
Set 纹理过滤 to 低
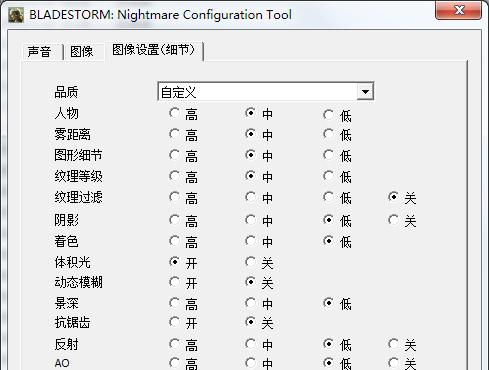[328, 197]
